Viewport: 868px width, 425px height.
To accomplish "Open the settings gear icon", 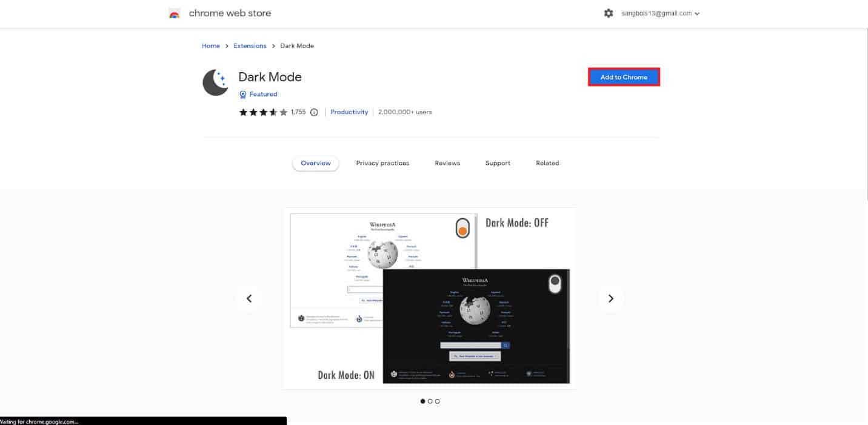I will 609,13.
